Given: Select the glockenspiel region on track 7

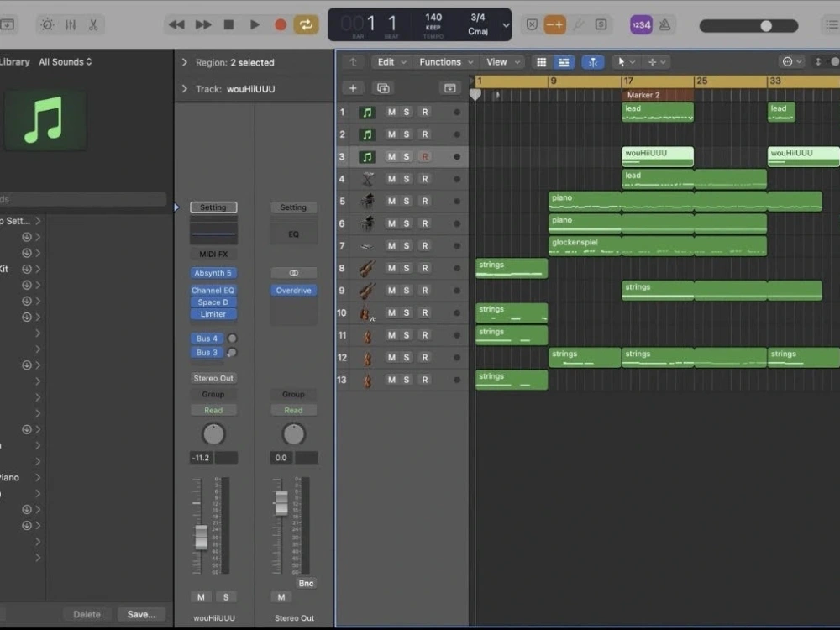Looking at the screenshot, I should click(x=658, y=246).
